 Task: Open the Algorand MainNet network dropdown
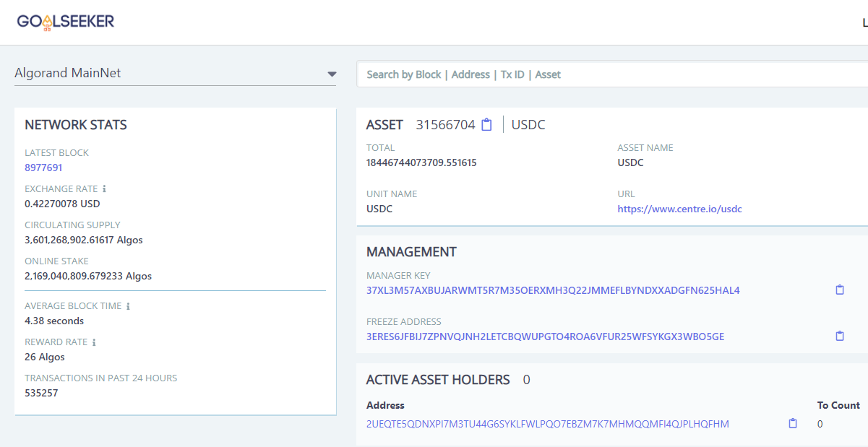175,74
